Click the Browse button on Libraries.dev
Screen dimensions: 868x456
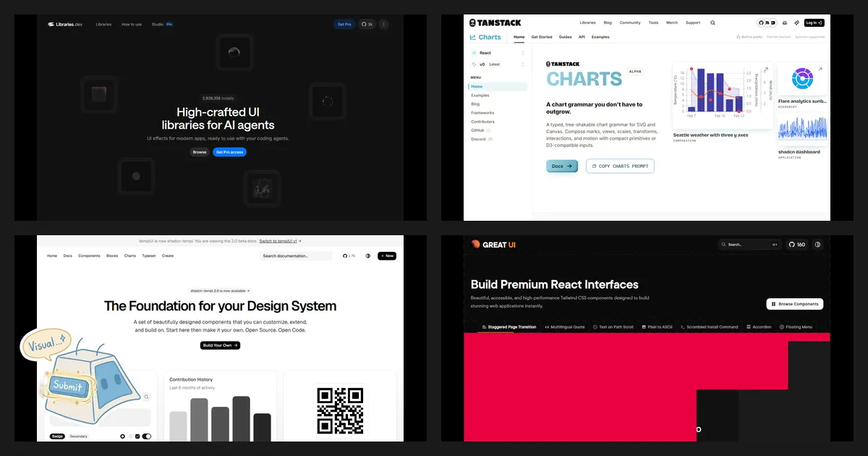click(200, 152)
